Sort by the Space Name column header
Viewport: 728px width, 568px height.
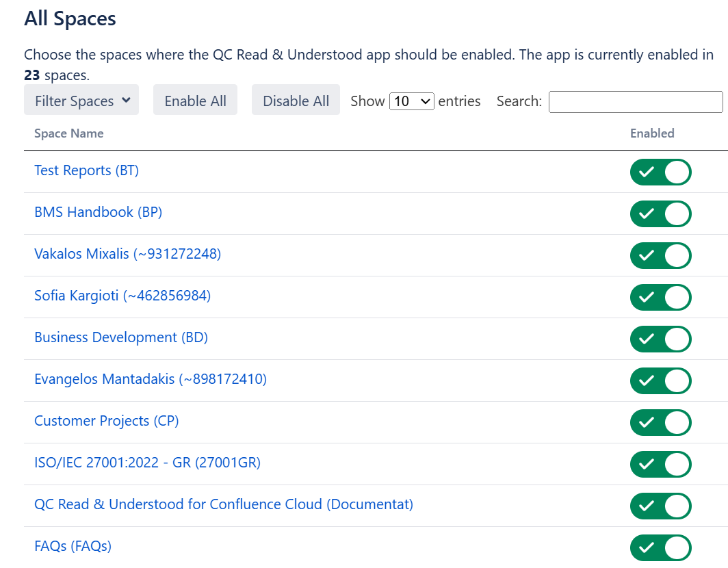pos(69,133)
